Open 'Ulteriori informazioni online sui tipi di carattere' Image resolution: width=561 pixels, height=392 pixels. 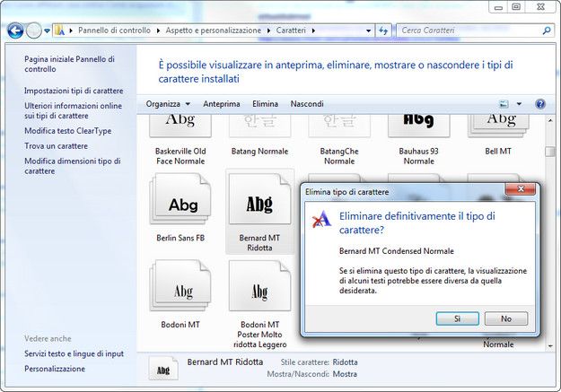(x=73, y=111)
